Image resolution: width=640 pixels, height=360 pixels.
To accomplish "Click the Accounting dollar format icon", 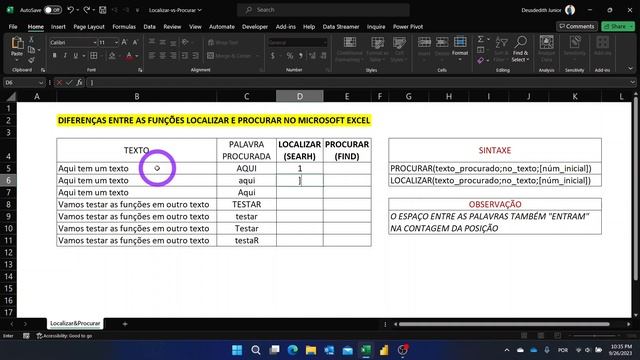I will point(273,56).
